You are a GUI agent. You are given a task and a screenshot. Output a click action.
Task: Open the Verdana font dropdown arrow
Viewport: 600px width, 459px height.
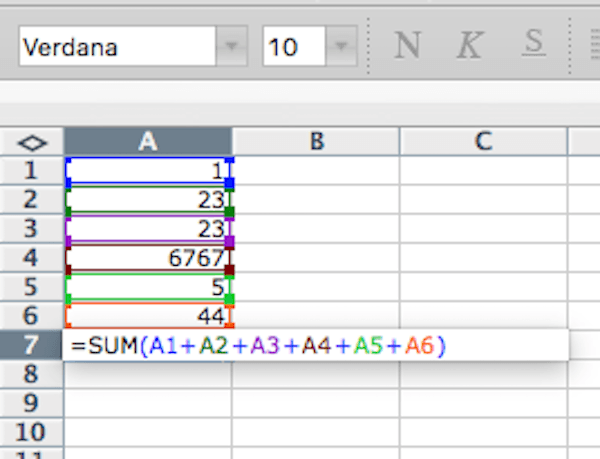click(232, 47)
